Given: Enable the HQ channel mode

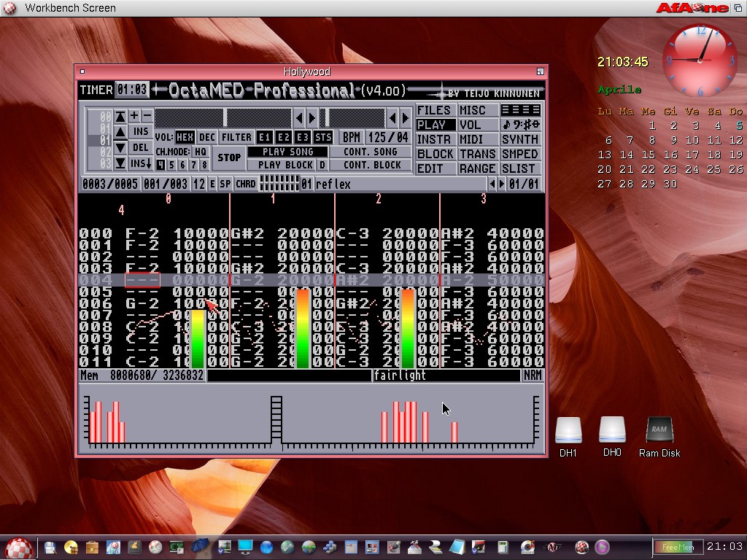Looking at the screenshot, I should coord(200,152).
